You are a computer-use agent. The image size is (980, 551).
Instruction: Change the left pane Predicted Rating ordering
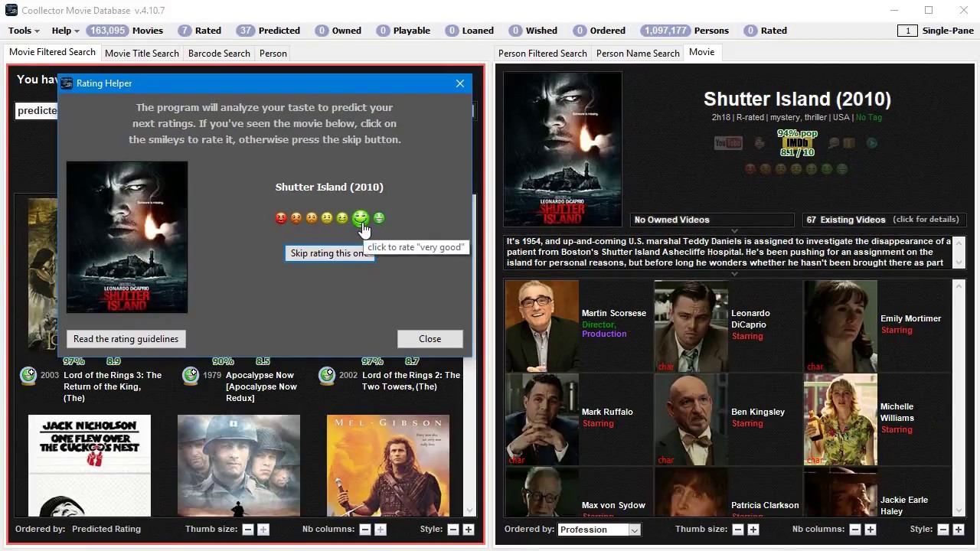click(106, 529)
